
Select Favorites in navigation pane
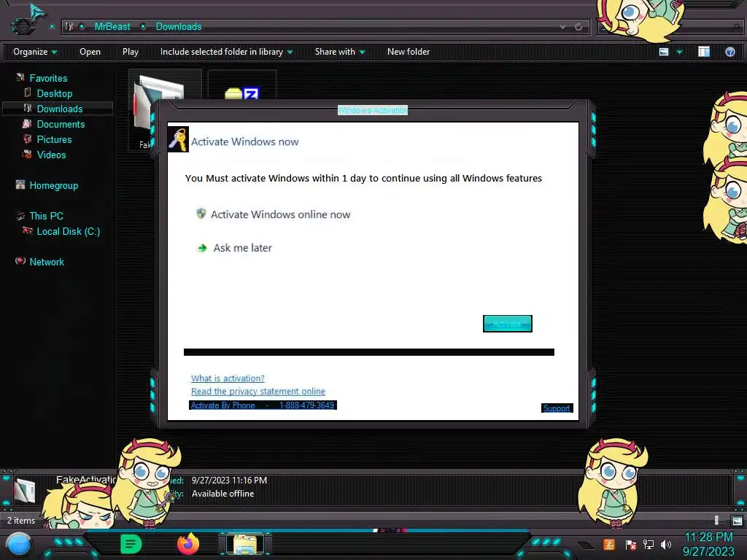(48, 78)
